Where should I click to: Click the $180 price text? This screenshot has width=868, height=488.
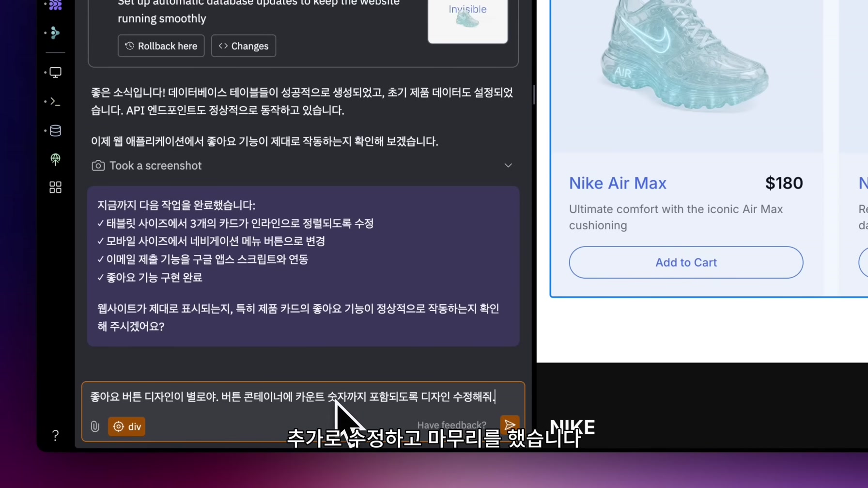[x=784, y=183]
